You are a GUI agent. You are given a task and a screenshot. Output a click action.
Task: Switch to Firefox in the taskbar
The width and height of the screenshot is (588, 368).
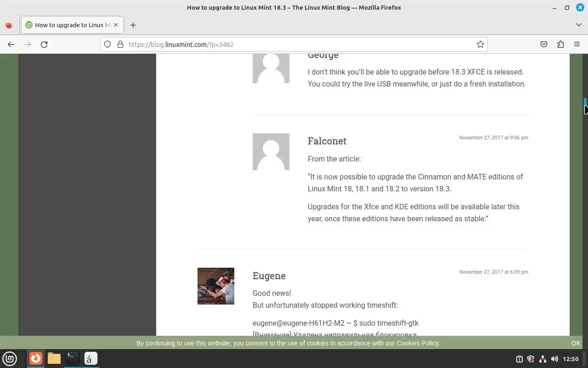[x=36, y=358]
